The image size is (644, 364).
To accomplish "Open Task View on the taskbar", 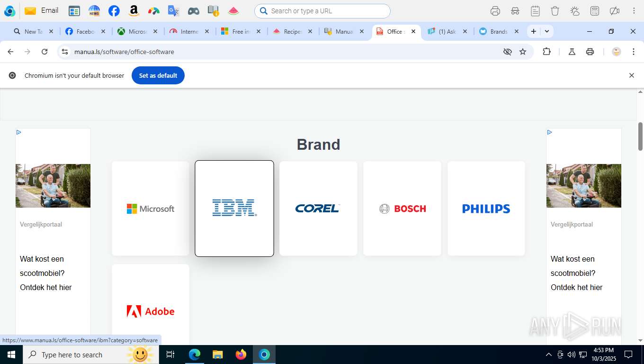I will pyautogui.click(x=170, y=355).
